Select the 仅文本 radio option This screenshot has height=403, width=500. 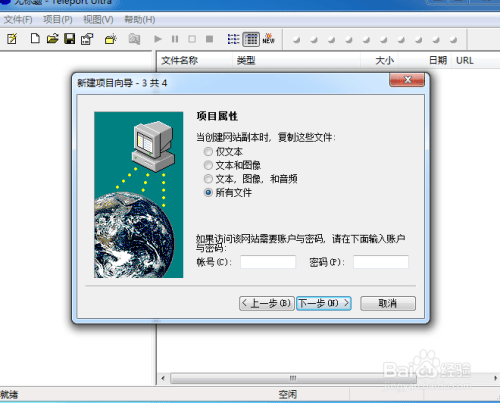click(208, 152)
